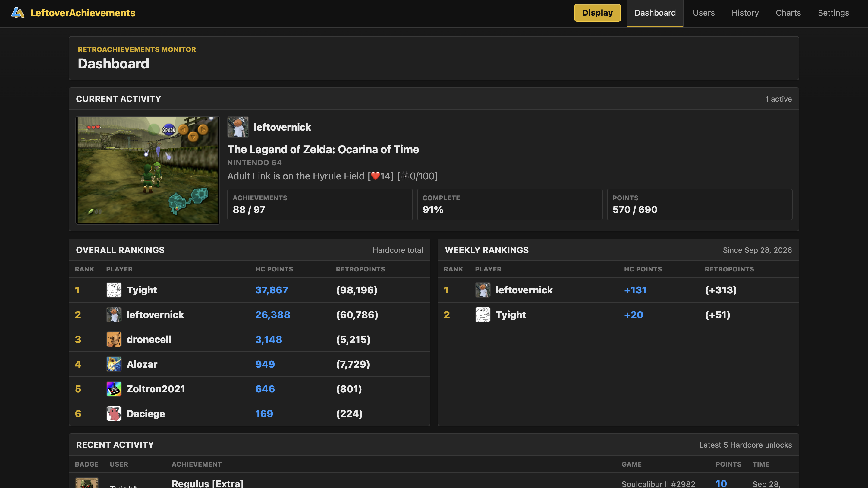Open the Daciege player name

click(146, 414)
